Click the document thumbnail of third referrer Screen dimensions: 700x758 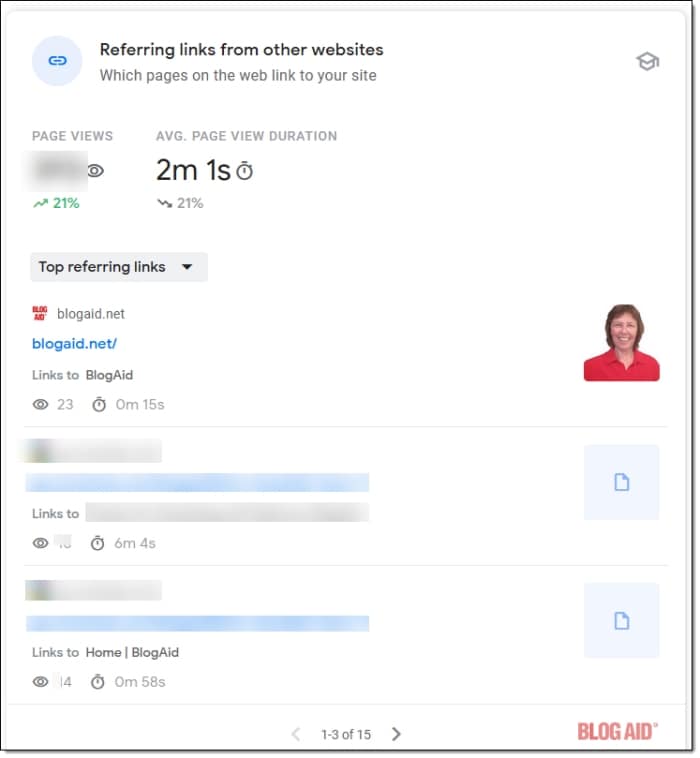[621, 621]
